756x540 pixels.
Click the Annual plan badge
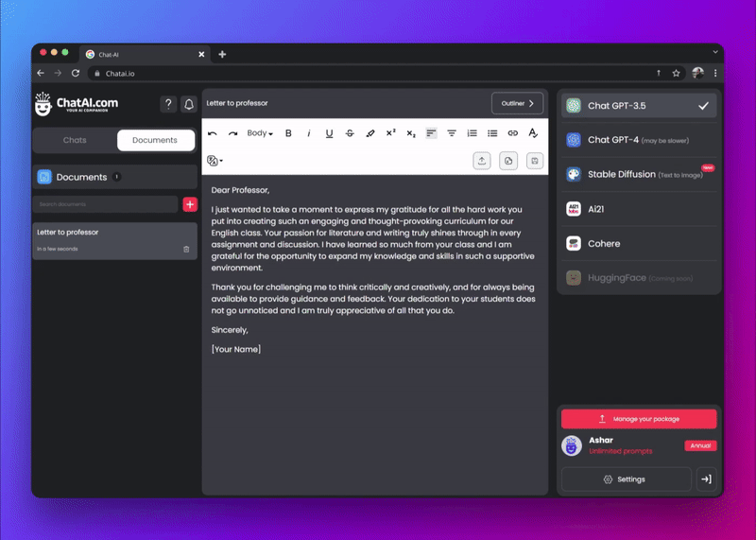(x=700, y=445)
